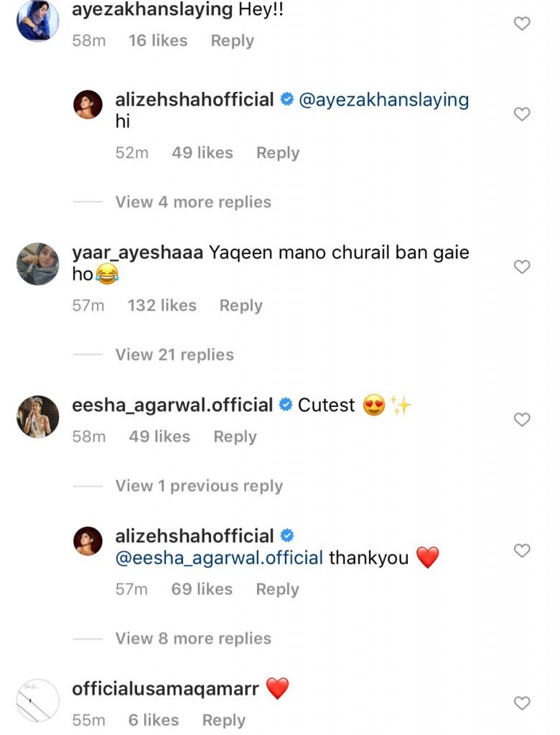The height and width of the screenshot is (735, 560).
Task: Open the @eesha_agarwal.official mention link
Action: pyautogui.click(x=219, y=558)
